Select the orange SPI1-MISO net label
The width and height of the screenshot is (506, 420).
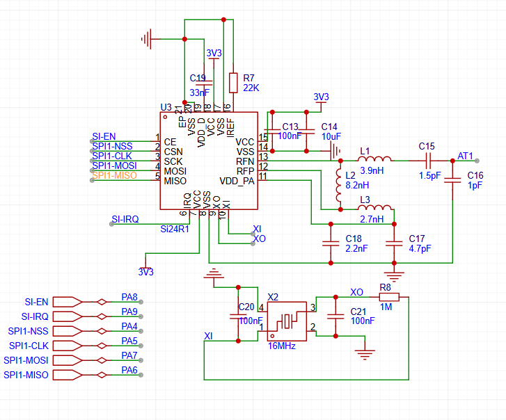pyautogui.click(x=114, y=175)
